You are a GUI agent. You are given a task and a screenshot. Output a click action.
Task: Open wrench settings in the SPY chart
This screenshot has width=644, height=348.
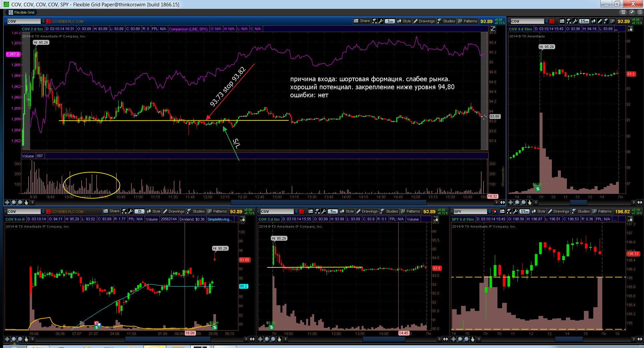point(515,211)
